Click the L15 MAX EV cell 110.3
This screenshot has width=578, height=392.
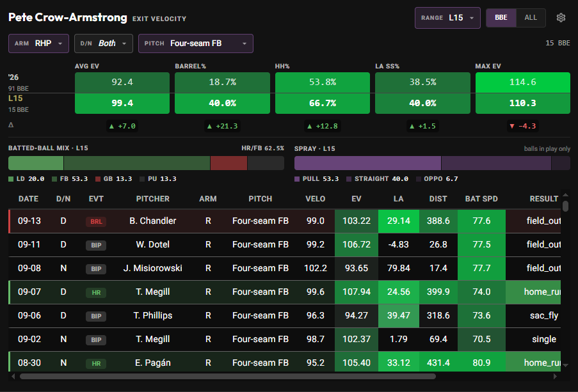coord(523,103)
